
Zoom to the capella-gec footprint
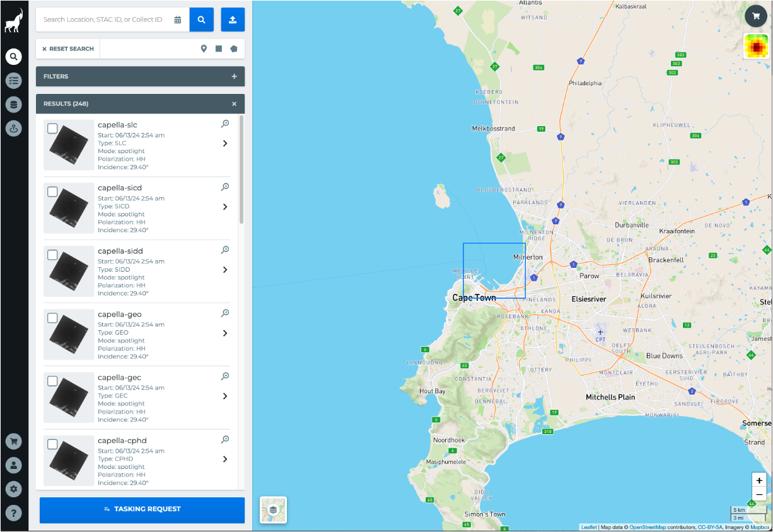[225, 376]
